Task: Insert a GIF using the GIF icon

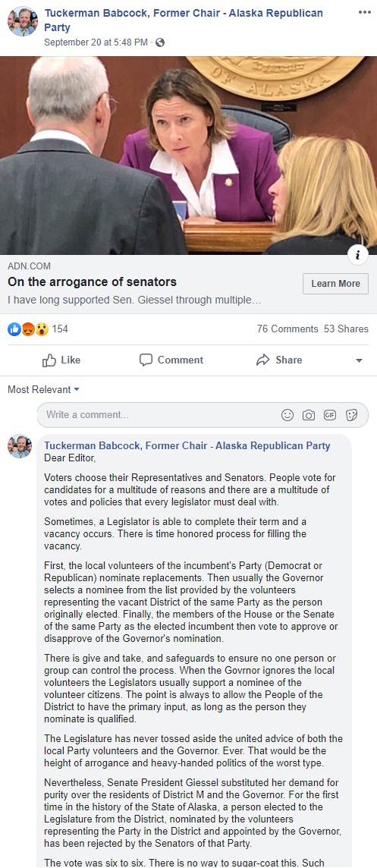Action: click(x=330, y=414)
